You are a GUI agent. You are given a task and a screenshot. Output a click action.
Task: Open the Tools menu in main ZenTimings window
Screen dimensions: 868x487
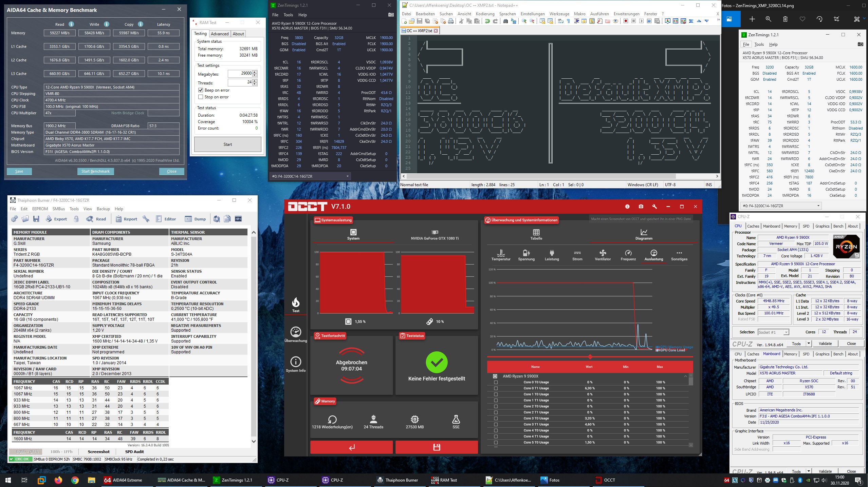pyautogui.click(x=288, y=15)
